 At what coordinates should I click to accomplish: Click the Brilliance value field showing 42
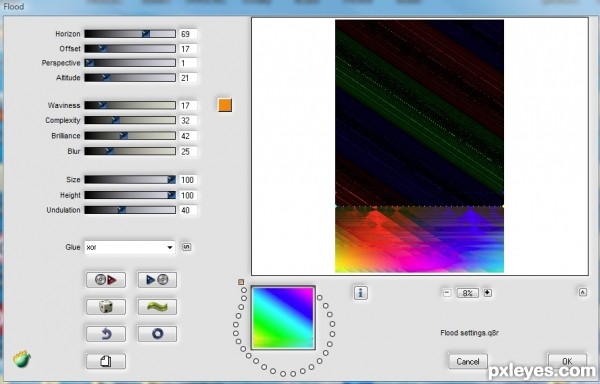(188, 136)
